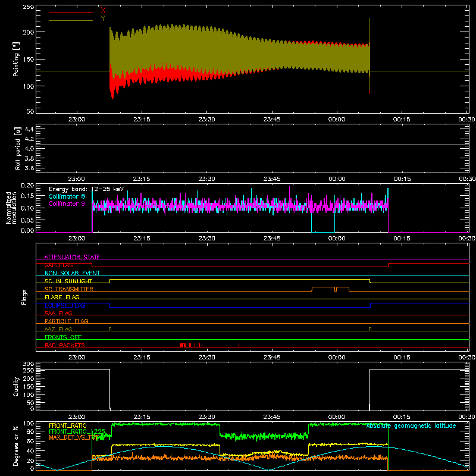Click the red X legend line sample
This screenshot has width=476, height=476.
click(x=71, y=12)
